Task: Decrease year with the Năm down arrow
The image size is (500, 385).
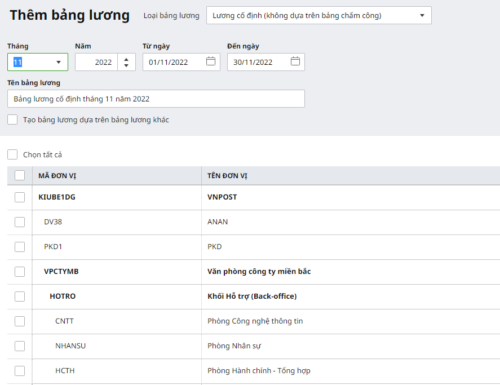Action: 126,65
